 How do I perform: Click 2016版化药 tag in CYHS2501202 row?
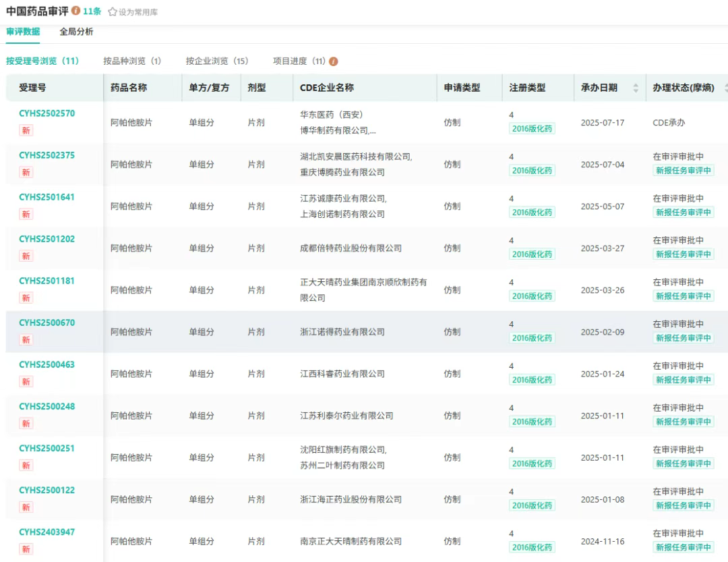(x=532, y=254)
